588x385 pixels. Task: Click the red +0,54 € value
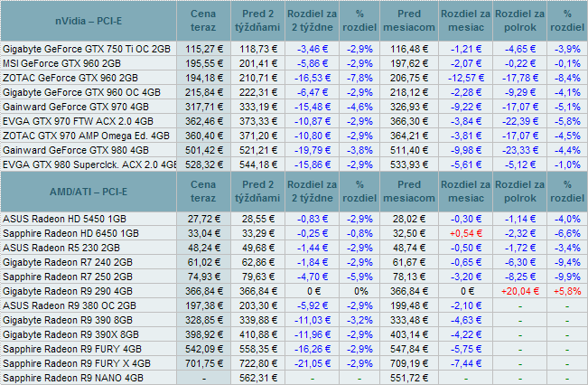466,233
